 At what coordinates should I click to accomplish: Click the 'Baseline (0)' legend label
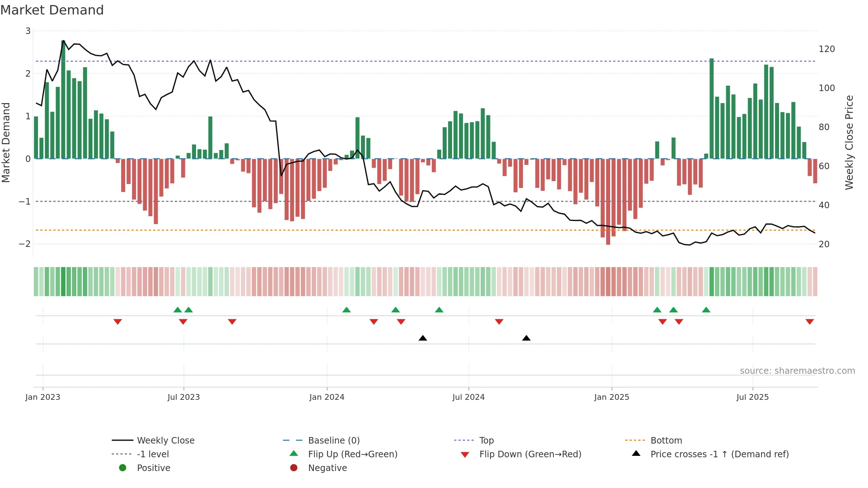[x=334, y=440]
